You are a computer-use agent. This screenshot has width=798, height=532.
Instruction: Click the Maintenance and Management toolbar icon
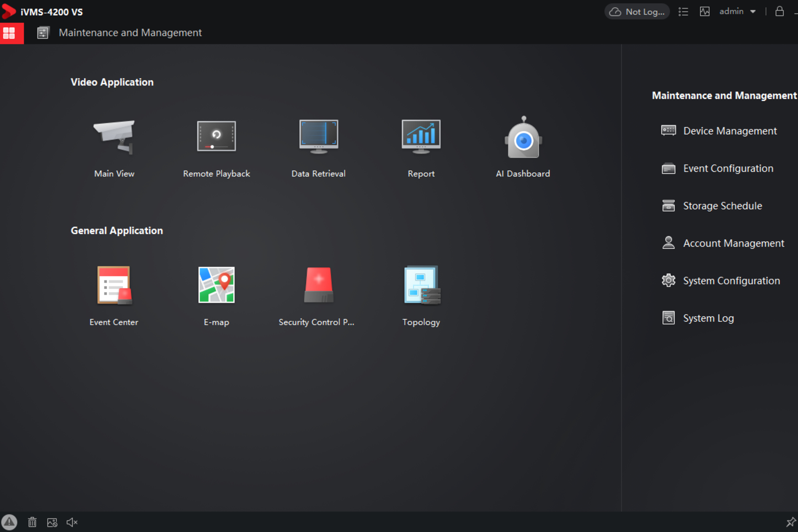coord(43,33)
